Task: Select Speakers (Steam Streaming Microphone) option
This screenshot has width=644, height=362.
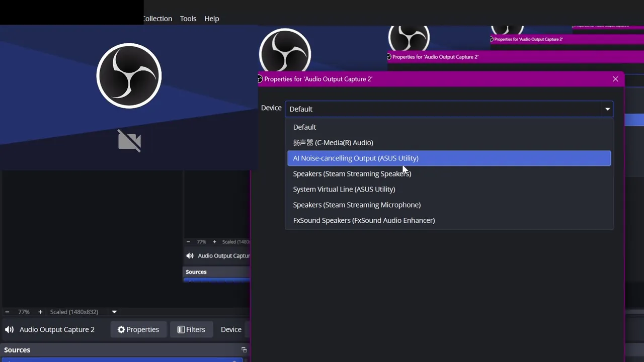Action: 449,205
